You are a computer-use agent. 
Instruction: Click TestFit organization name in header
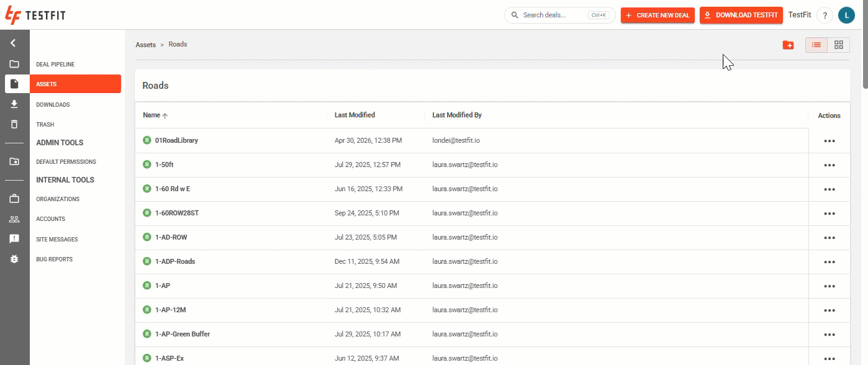coord(800,15)
